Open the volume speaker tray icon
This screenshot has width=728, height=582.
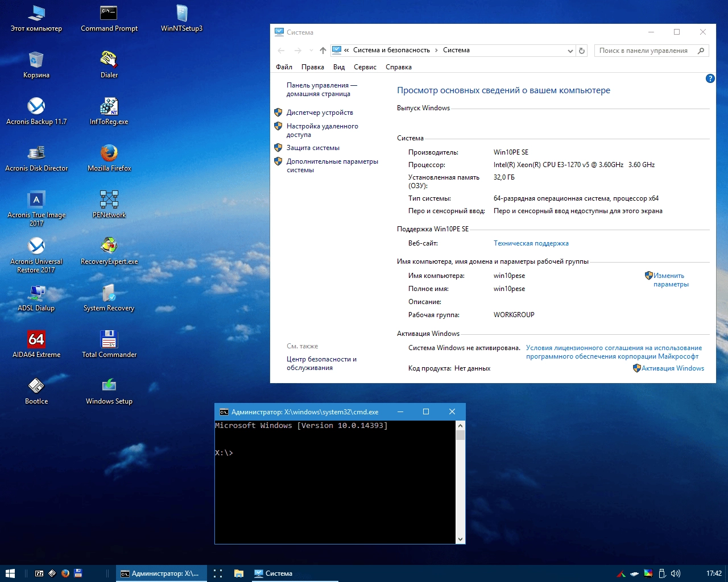point(676,573)
